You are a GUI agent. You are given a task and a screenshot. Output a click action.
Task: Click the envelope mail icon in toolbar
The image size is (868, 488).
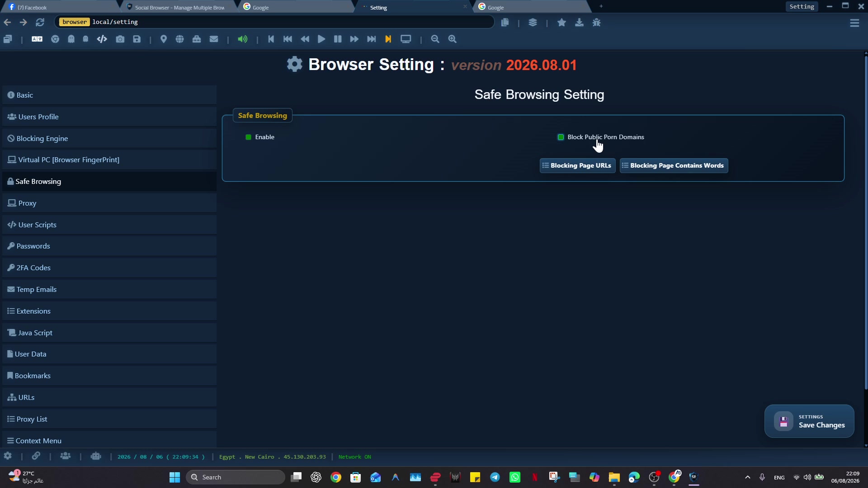pyautogui.click(x=214, y=39)
